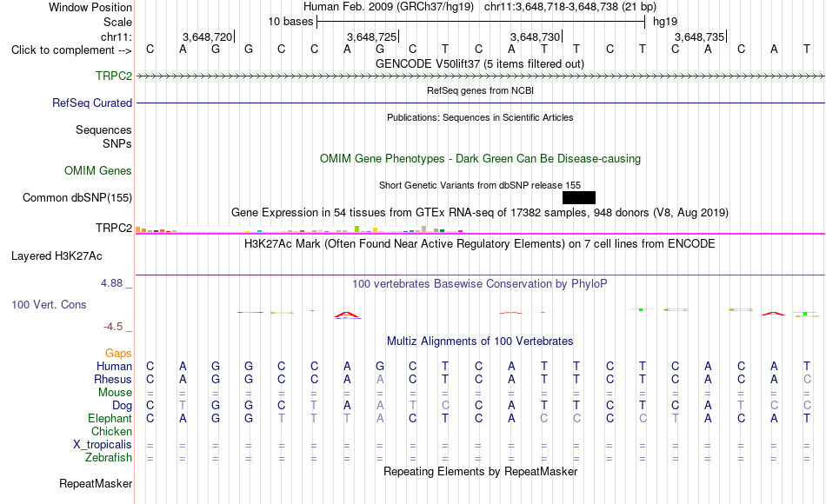Image resolution: width=826 pixels, height=504 pixels.
Task: Click the Human Feb. 2009 (GRCh37/hg19) header
Action: click(389, 7)
